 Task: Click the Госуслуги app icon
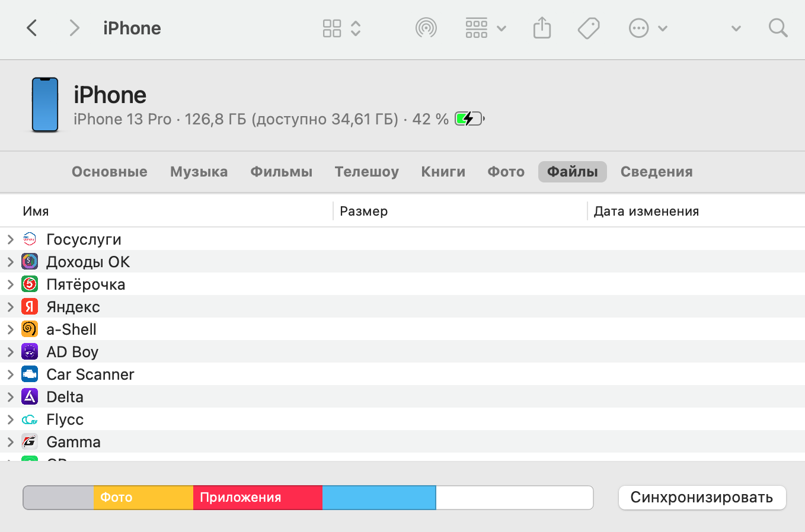pos(30,239)
